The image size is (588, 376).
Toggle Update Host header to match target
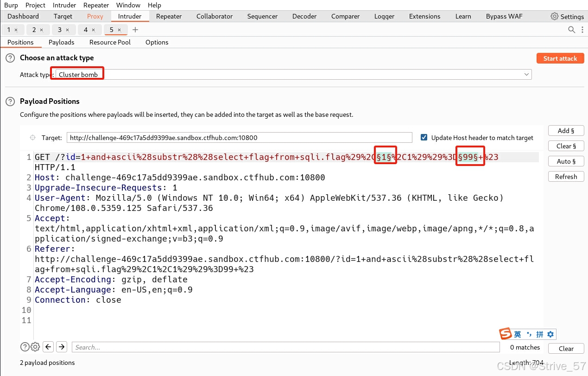pos(424,138)
